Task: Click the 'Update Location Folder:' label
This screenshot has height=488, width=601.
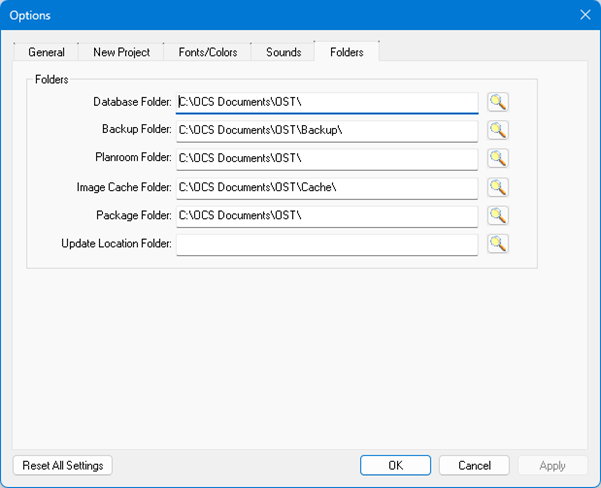Action: point(116,244)
